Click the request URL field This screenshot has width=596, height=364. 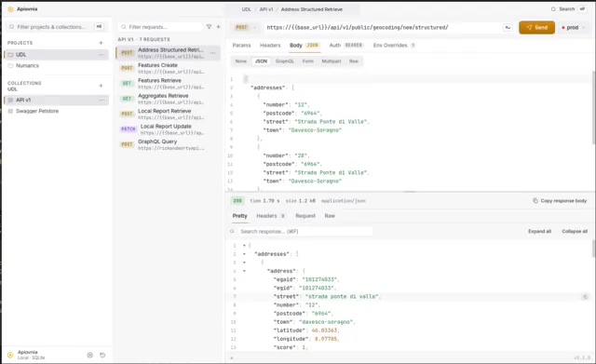point(382,27)
